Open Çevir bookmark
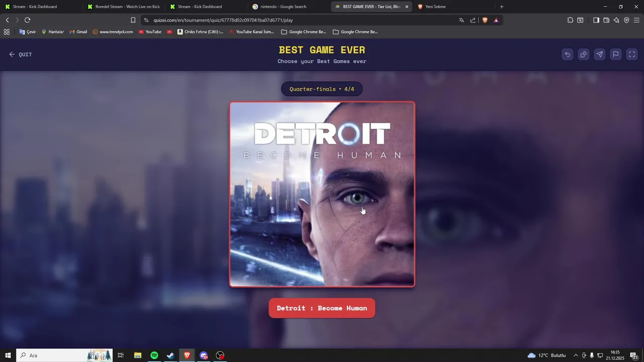This screenshot has width=644, height=362. (27, 32)
